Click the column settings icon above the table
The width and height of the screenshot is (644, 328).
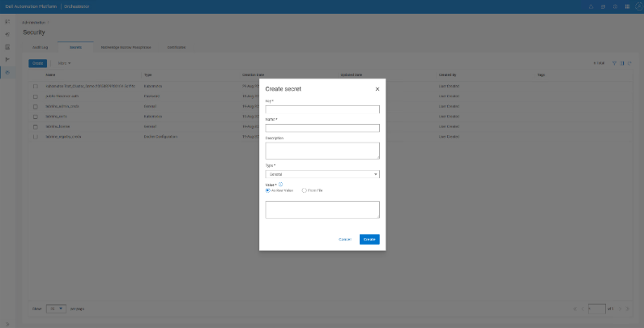[622, 63]
